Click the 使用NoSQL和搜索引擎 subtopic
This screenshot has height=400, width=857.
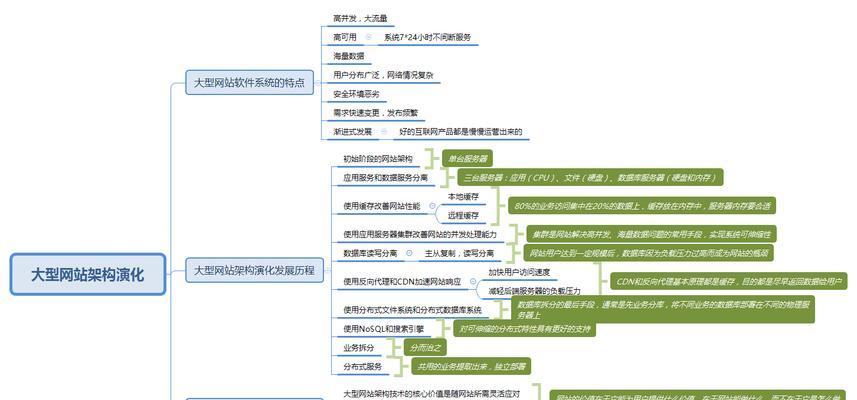[x=383, y=328]
